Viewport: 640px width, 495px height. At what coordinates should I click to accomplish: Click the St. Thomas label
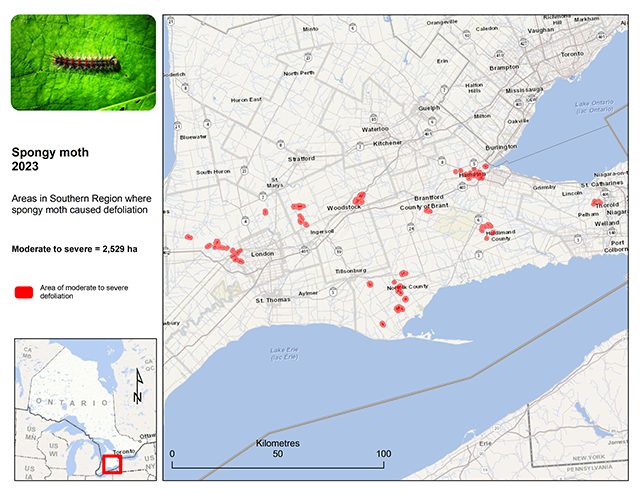click(x=273, y=300)
